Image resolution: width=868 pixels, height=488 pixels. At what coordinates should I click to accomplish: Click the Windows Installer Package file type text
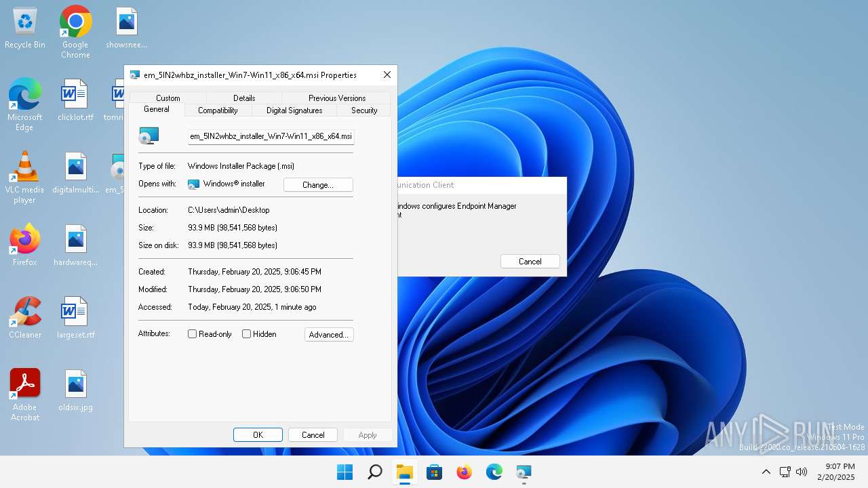point(241,166)
